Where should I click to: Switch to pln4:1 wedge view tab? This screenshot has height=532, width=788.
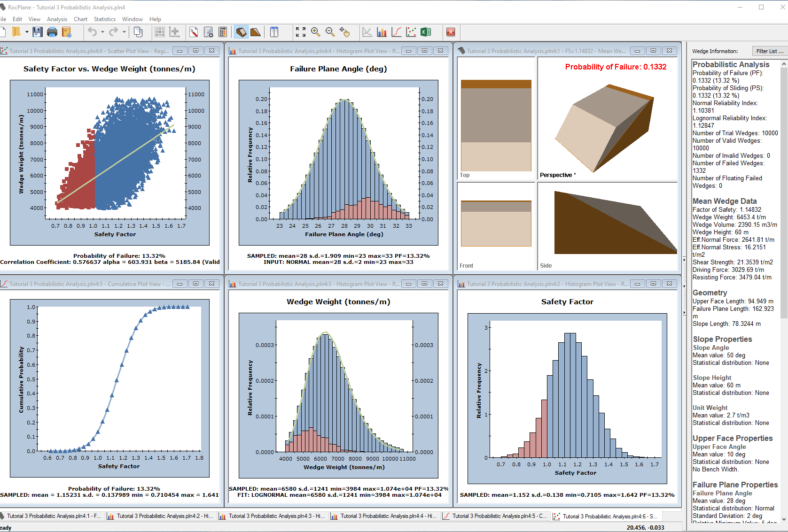51,516
